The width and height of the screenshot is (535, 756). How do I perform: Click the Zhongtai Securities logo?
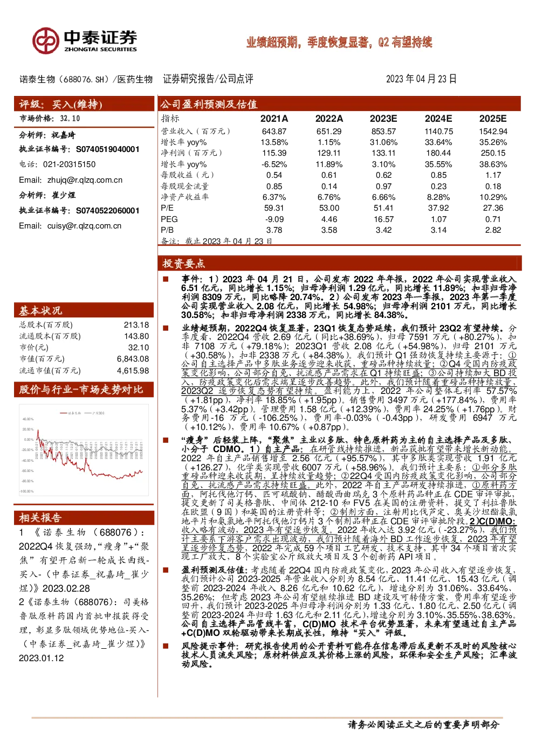click(85, 40)
